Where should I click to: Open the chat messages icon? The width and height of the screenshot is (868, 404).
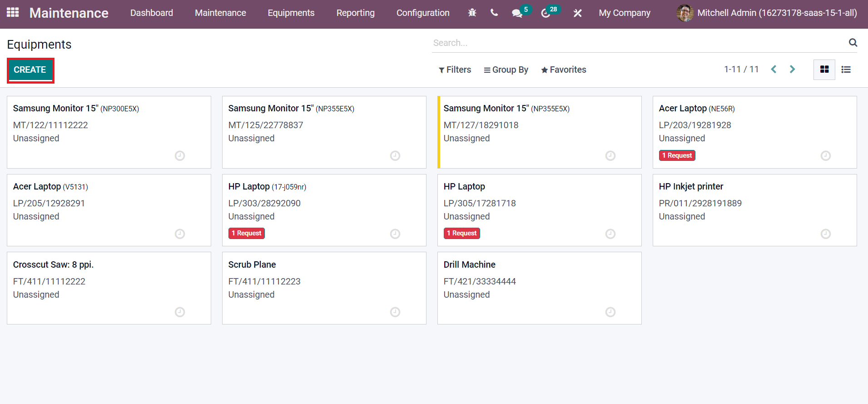tap(517, 13)
